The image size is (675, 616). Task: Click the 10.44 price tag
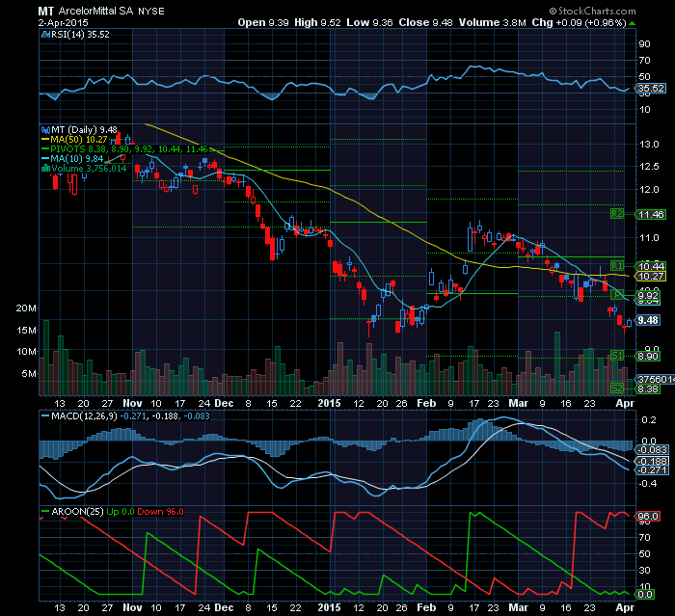(651, 267)
